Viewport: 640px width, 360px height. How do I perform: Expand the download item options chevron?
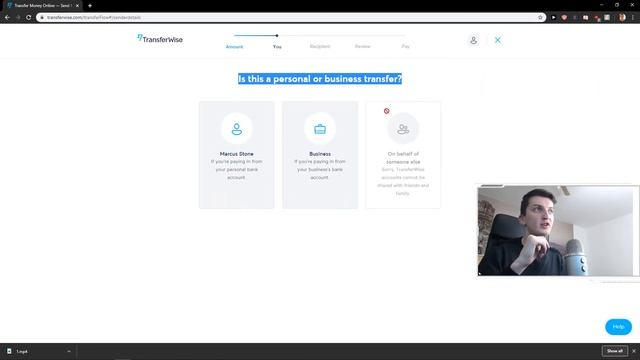pos(69,351)
